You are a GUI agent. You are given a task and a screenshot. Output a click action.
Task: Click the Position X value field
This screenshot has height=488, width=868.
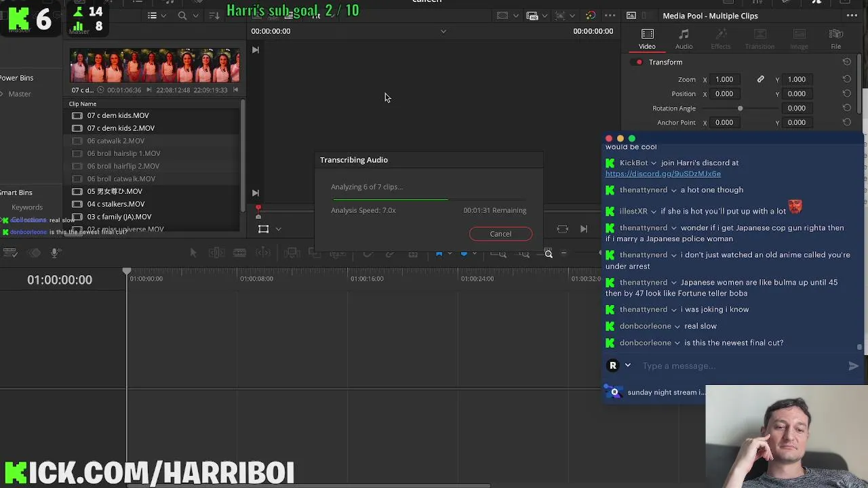[x=724, y=94]
